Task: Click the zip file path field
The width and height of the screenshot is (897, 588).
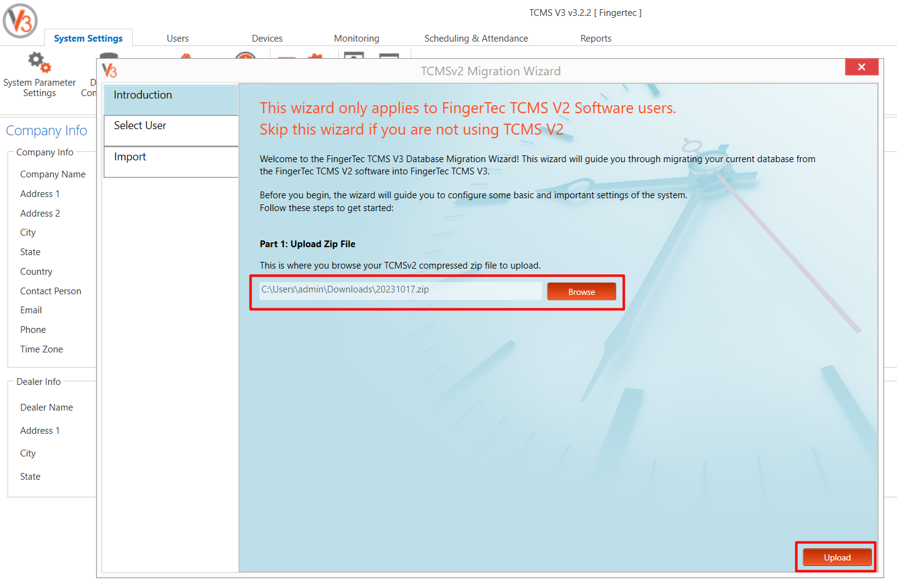Action: (401, 290)
